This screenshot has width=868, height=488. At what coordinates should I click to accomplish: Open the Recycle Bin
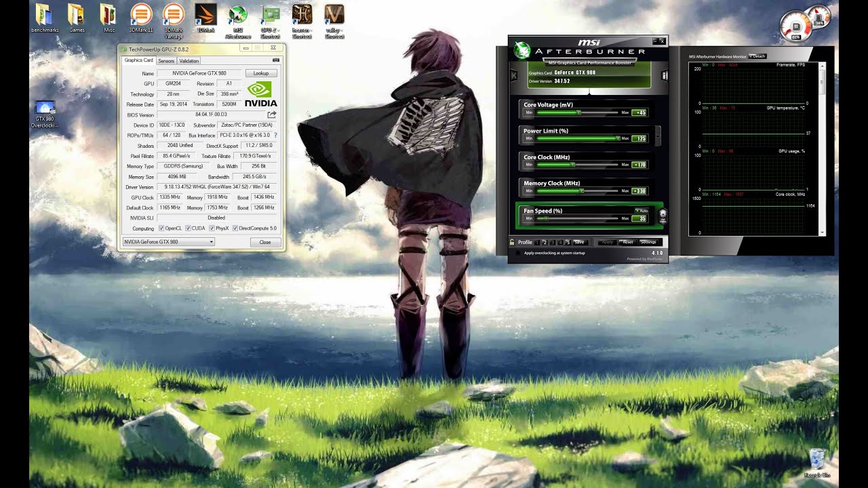(817, 464)
